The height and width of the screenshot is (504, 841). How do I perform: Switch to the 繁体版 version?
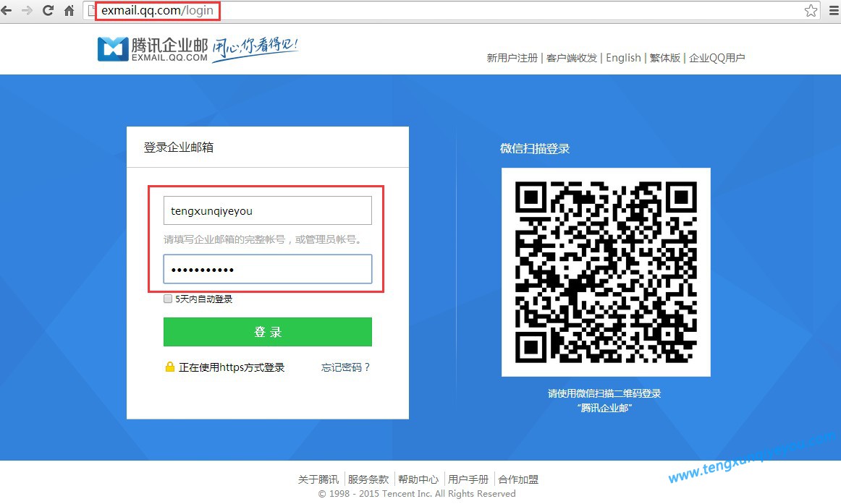[x=664, y=58]
